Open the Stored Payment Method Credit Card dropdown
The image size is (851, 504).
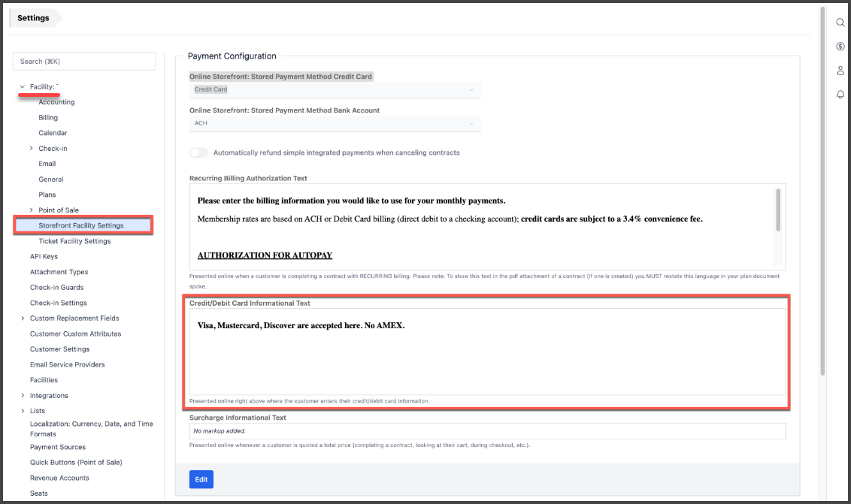335,89
